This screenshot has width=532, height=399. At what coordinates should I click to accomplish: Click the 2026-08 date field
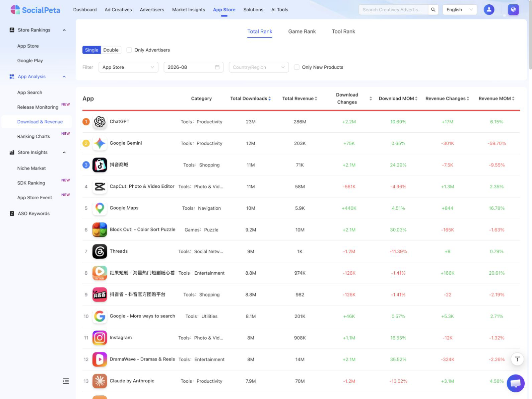[194, 67]
